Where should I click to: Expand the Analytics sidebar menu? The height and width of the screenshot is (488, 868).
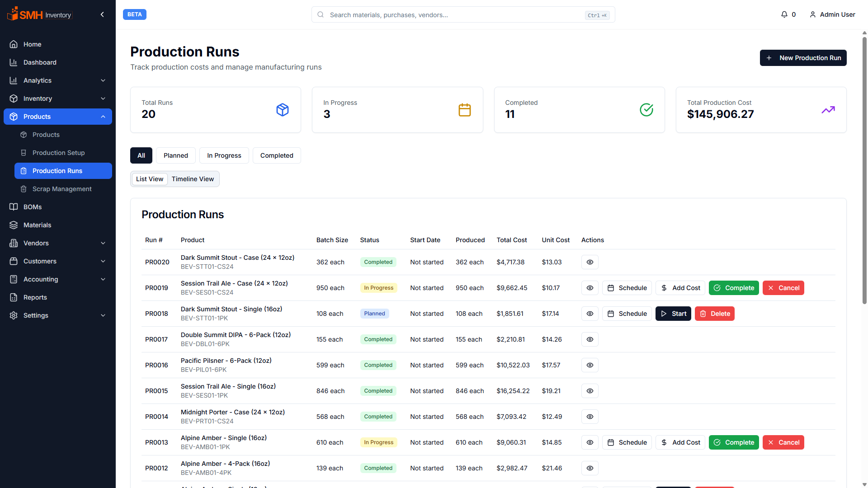click(x=103, y=80)
